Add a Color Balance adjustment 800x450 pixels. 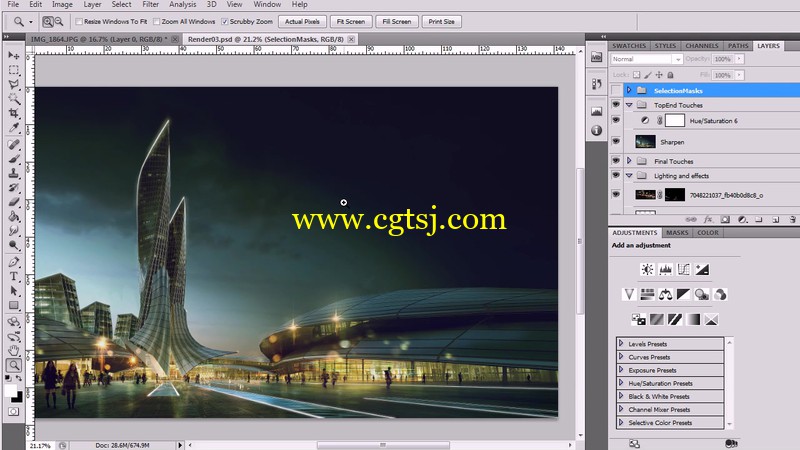tap(665, 294)
